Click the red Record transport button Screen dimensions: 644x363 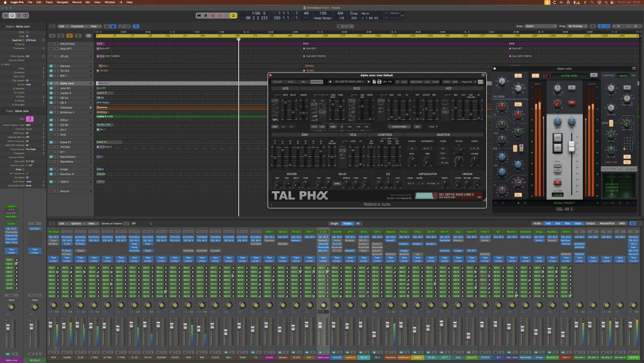pyautogui.click(x=213, y=16)
